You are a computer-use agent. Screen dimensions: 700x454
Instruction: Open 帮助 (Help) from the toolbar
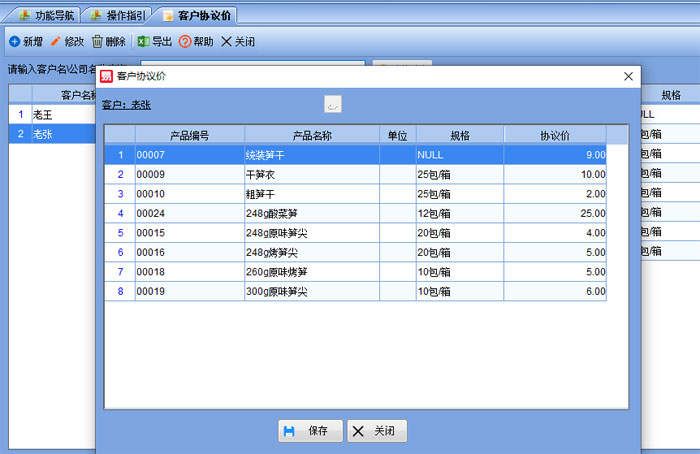pos(185,42)
